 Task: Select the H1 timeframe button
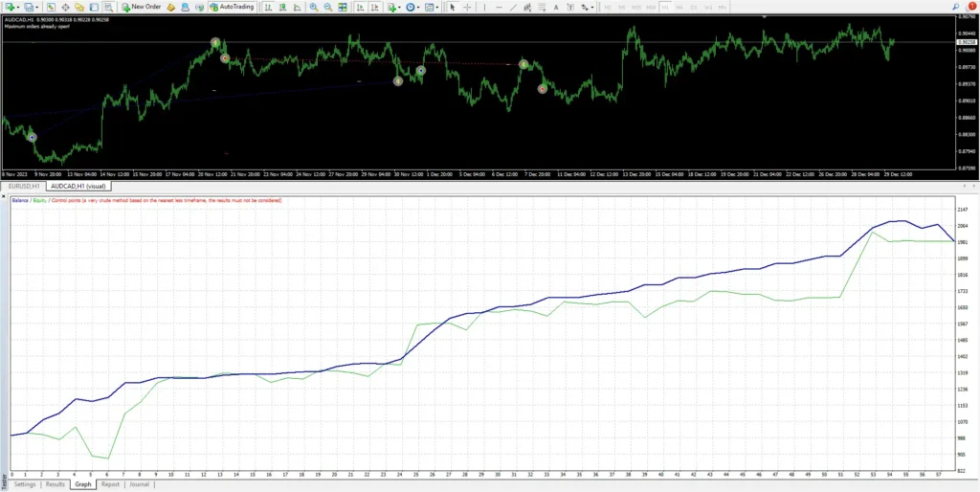pyautogui.click(x=665, y=7)
